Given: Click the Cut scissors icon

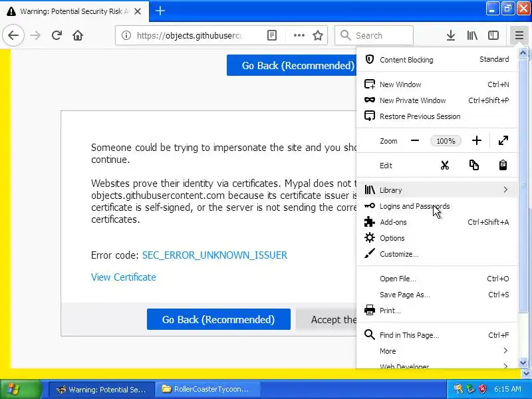Looking at the screenshot, I should point(444,165).
